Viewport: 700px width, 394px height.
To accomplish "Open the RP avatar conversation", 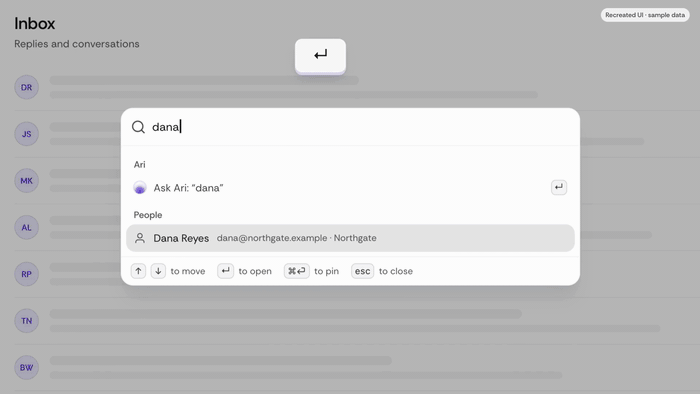I will (26, 274).
